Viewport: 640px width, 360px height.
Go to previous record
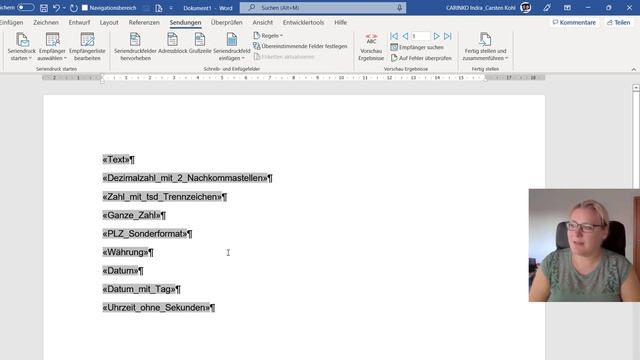tap(405, 36)
